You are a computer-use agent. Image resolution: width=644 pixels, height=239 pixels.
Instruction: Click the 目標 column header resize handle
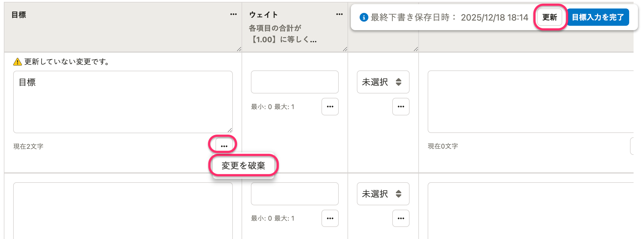point(239,49)
